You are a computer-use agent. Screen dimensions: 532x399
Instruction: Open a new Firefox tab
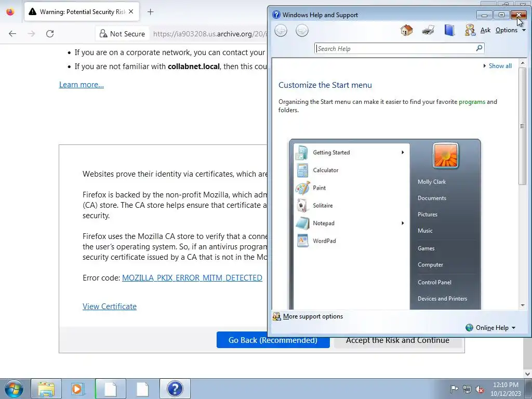150,12
